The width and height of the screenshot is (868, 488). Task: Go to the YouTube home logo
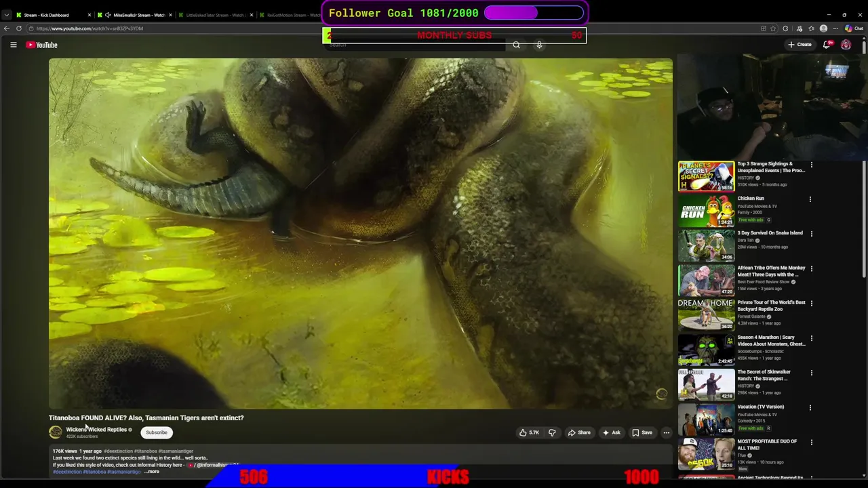tap(42, 45)
